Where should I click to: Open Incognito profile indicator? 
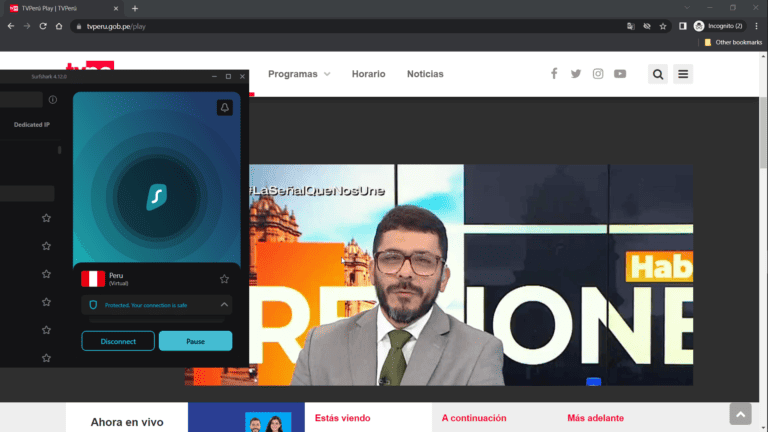(718, 26)
